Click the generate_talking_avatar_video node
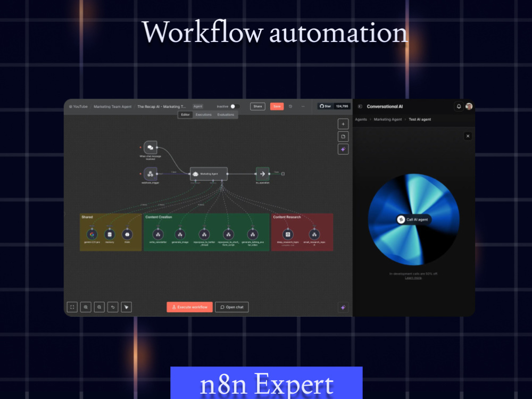Image resolution: width=532 pixels, height=399 pixels. [x=252, y=234]
